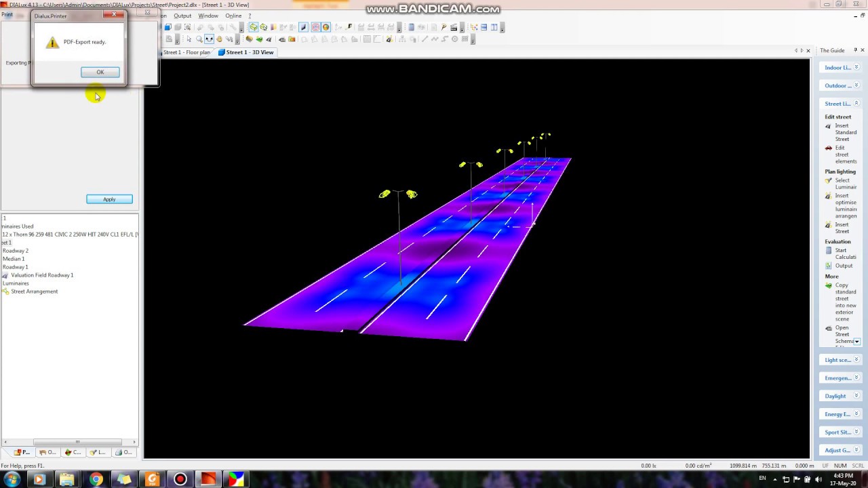Open the Output menu
This screenshot has width=868, height=488.
[182, 16]
